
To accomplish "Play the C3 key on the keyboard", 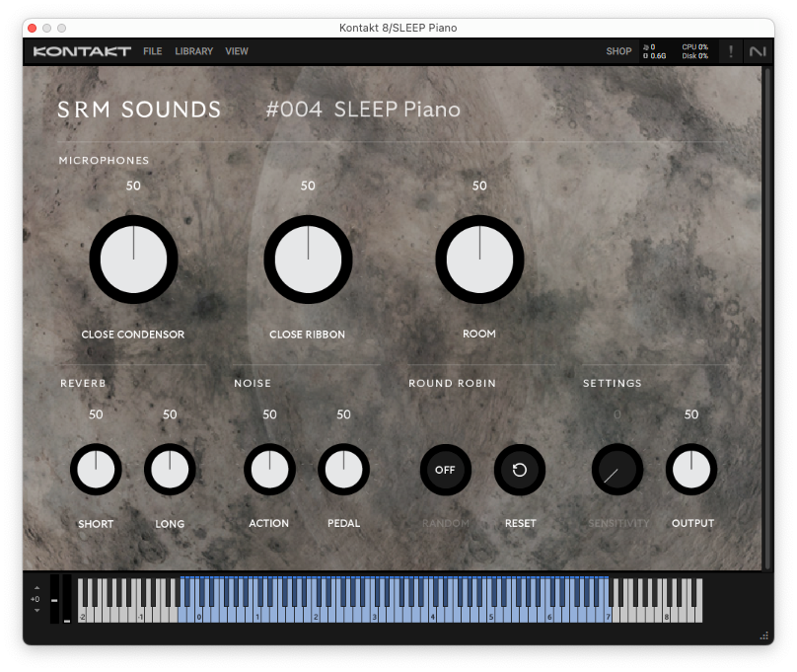I will (375, 616).
